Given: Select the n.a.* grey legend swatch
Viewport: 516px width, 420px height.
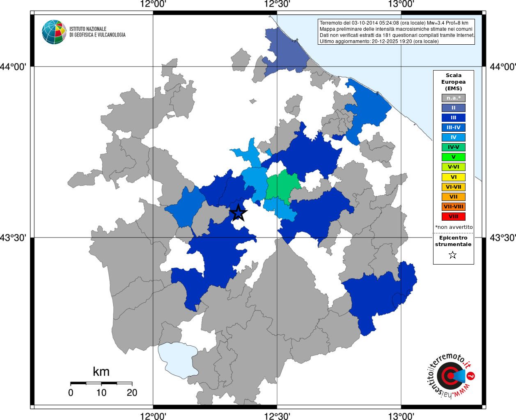Looking at the screenshot, I should tap(454, 98).
